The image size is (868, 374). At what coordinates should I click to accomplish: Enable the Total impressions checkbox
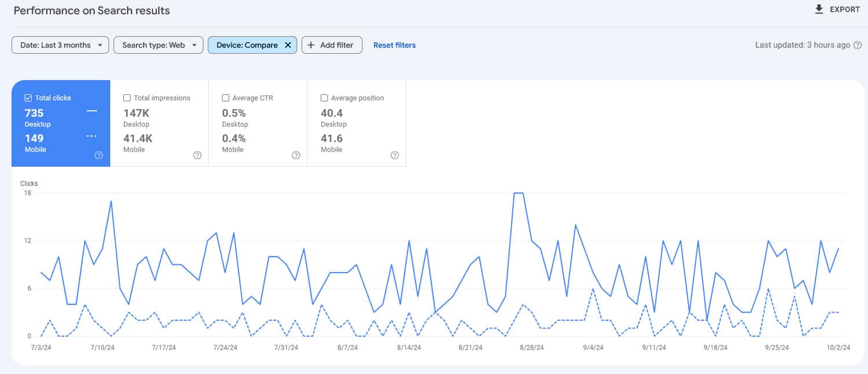(127, 97)
